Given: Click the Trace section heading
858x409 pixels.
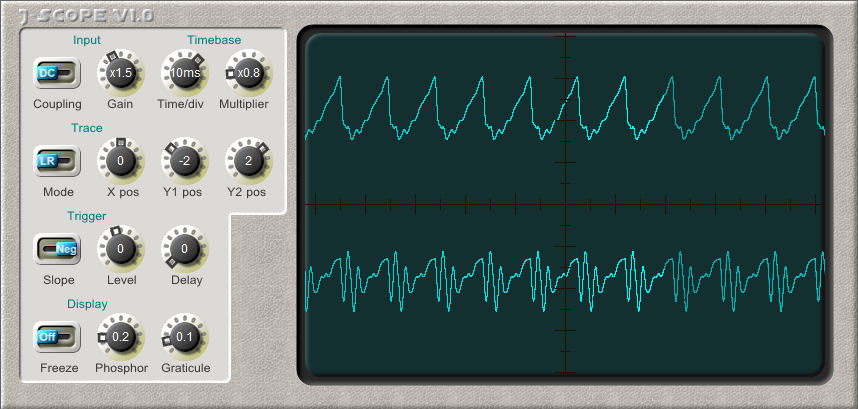Looking at the screenshot, I should tap(86, 128).
